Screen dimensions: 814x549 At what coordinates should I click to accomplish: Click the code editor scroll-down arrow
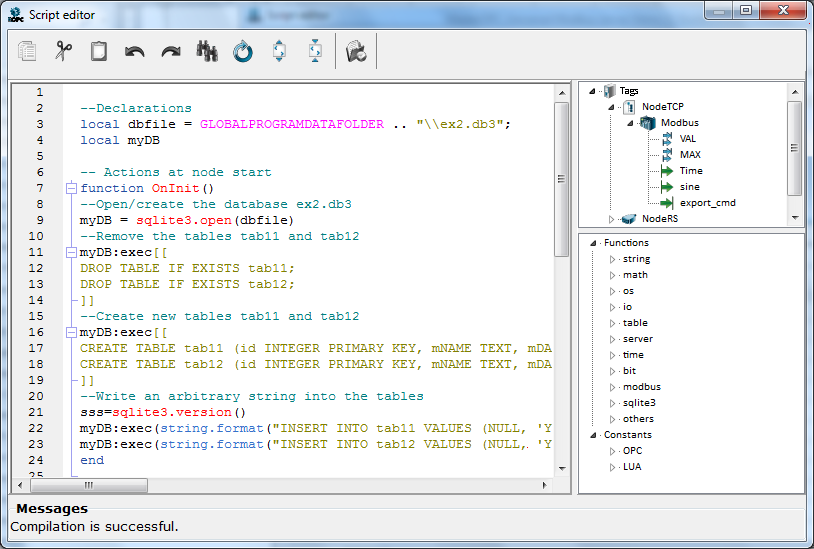tap(562, 469)
